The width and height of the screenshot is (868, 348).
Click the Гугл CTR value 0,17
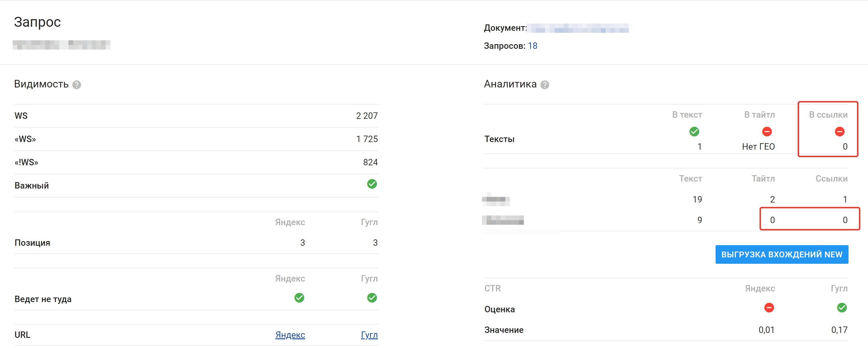[839, 330]
